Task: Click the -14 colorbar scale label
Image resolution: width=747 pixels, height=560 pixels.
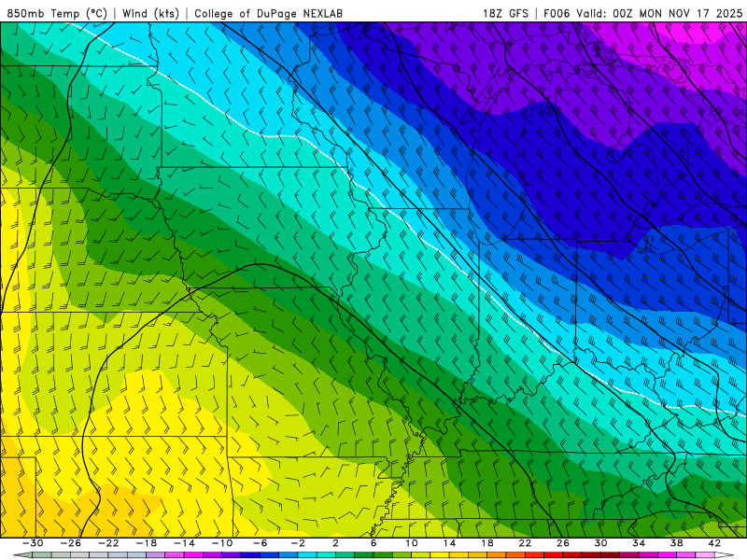Action: tap(184, 543)
